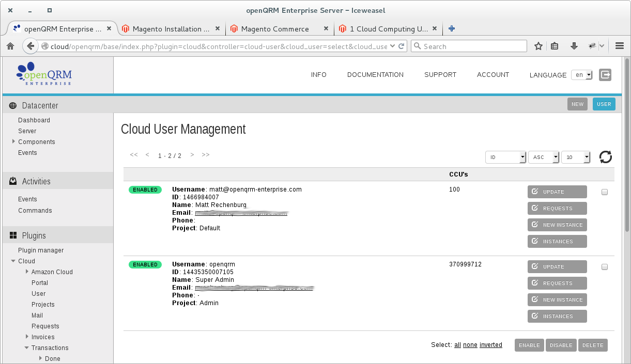
Task: Open the SUPPORT menu item
Action: click(440, 75)
